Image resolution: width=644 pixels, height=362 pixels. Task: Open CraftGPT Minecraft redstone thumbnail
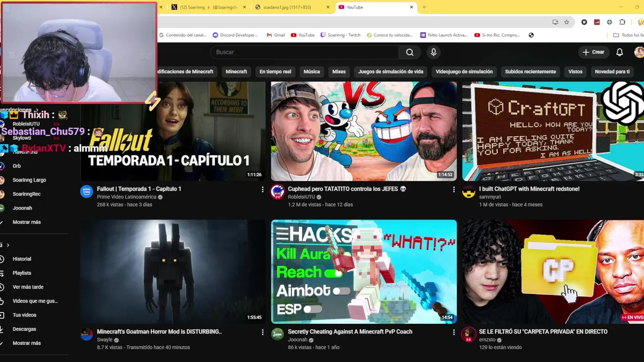point(553,131)
